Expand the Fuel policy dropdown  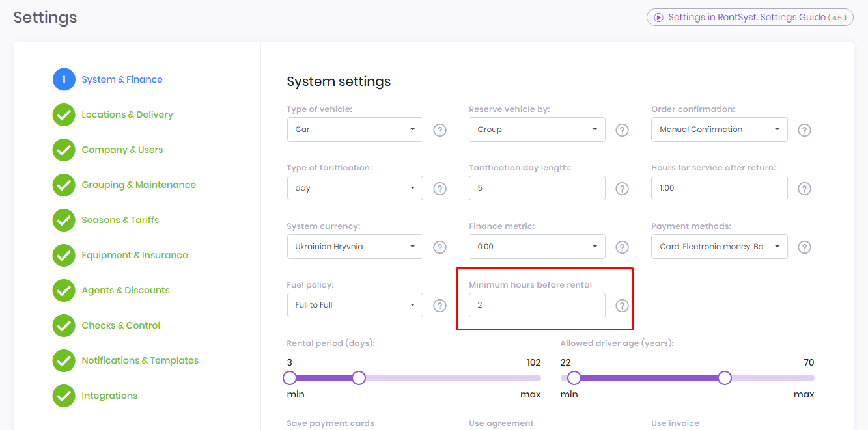click(355, 305)
